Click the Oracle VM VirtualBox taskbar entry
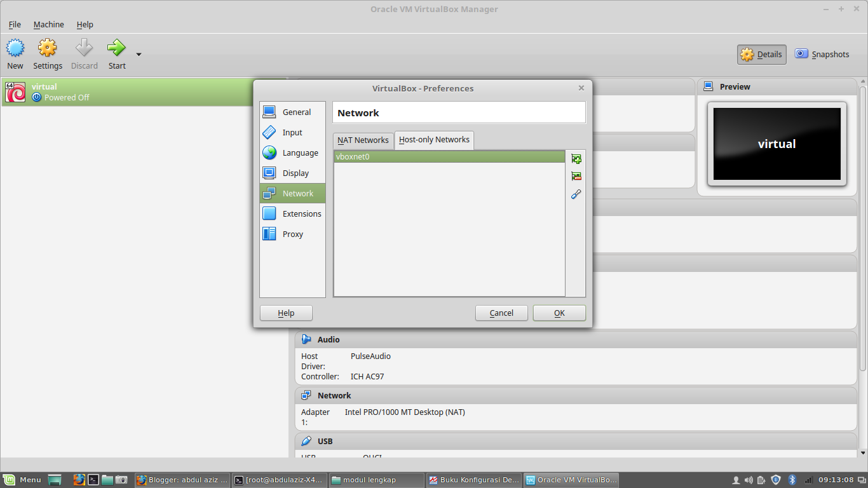This screenshot has height=488, width=868. tap(571, 480)
